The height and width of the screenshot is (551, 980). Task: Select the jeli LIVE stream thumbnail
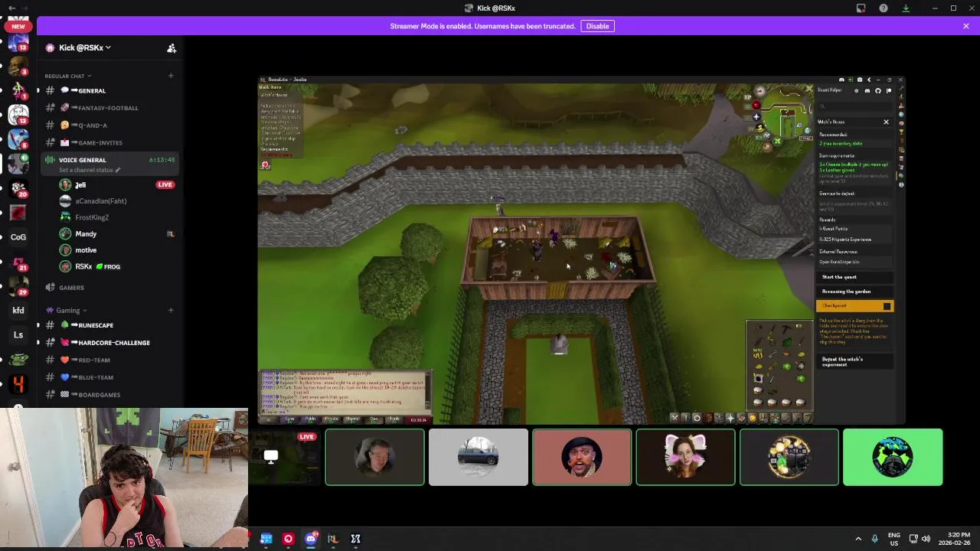(x=284, y=457)
